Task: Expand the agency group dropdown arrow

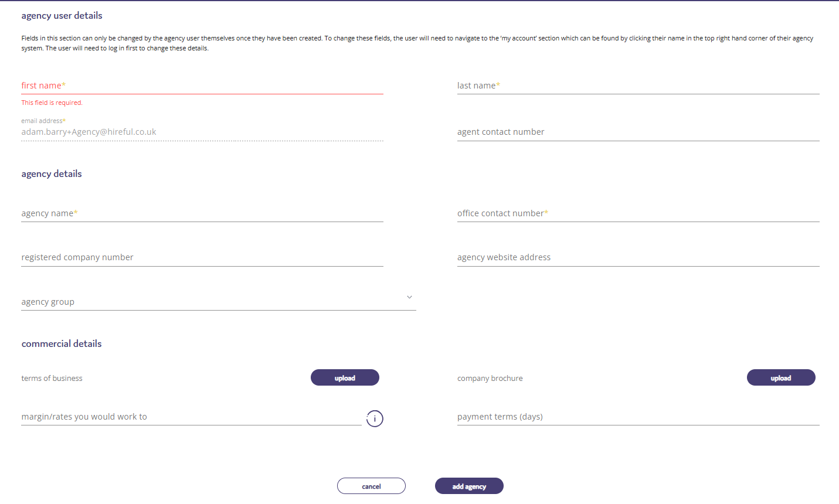Action: [x=409, y=297]
